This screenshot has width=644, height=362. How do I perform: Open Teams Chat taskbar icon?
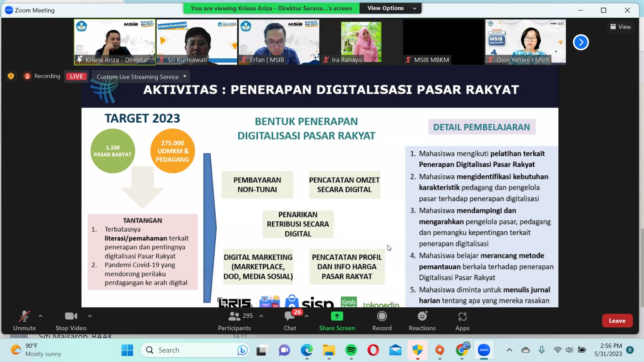(285, 350)
